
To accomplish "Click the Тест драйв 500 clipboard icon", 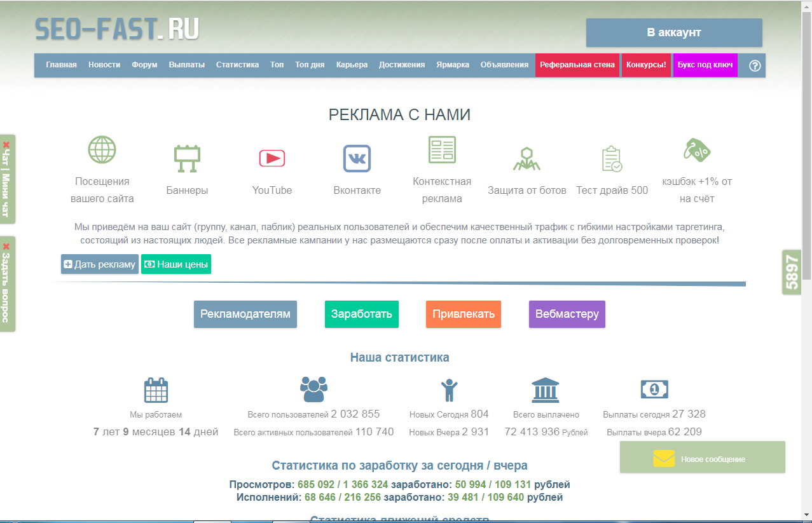I will 612,160.
